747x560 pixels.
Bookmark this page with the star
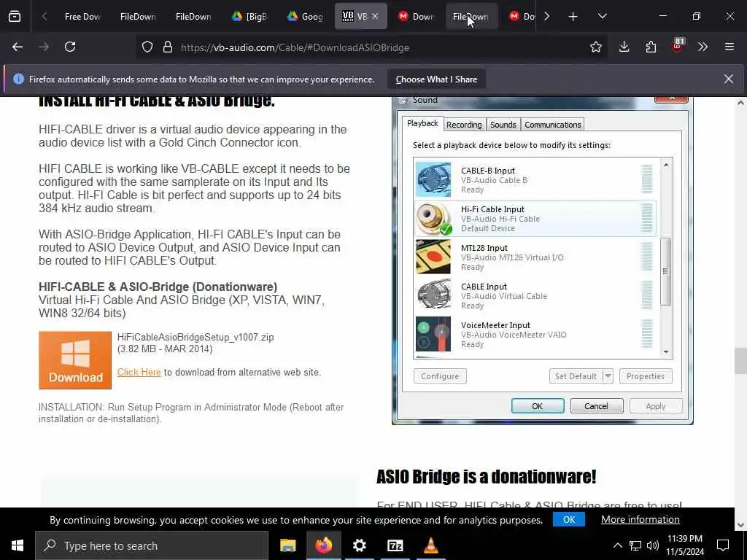coord(595,47)
